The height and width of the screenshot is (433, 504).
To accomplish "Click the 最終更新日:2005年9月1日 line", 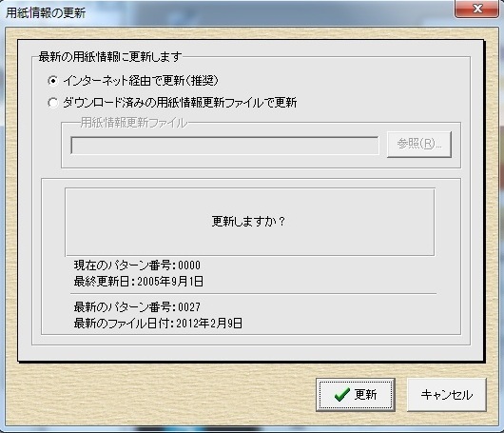I will pyautogui.click(x=139, y=282).
